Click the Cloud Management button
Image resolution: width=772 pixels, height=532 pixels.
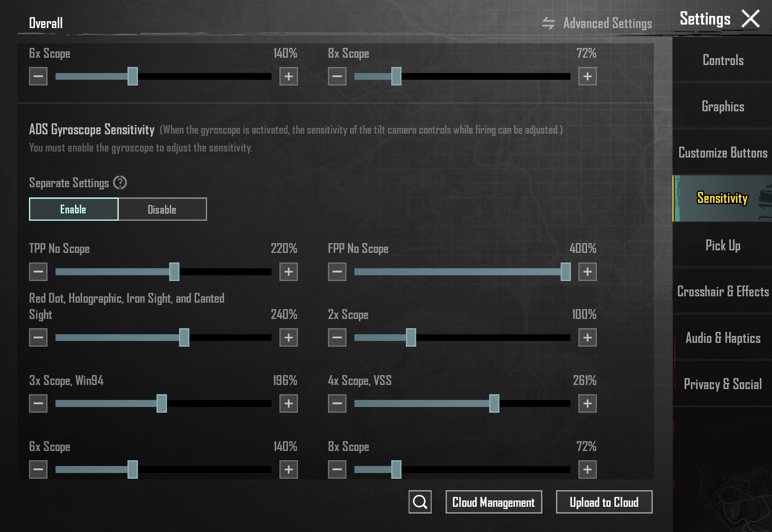[x=493, y=502]
